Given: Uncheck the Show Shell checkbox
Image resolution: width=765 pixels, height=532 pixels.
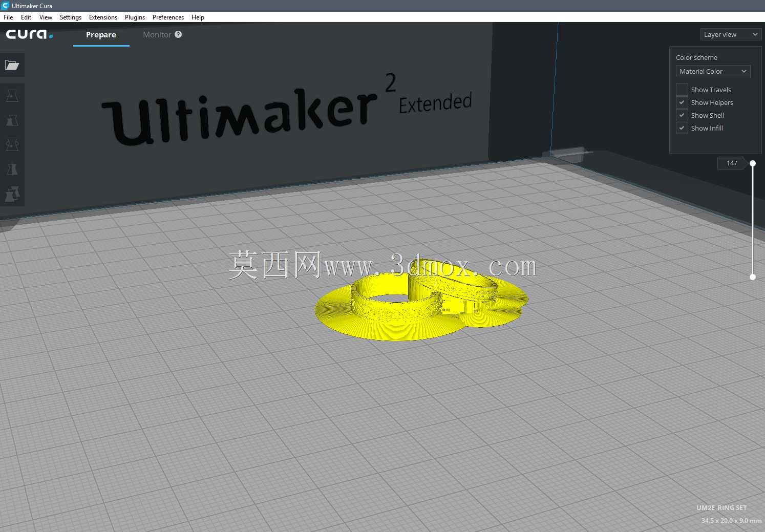Looking at the screenshot, I should click(682, 115).
